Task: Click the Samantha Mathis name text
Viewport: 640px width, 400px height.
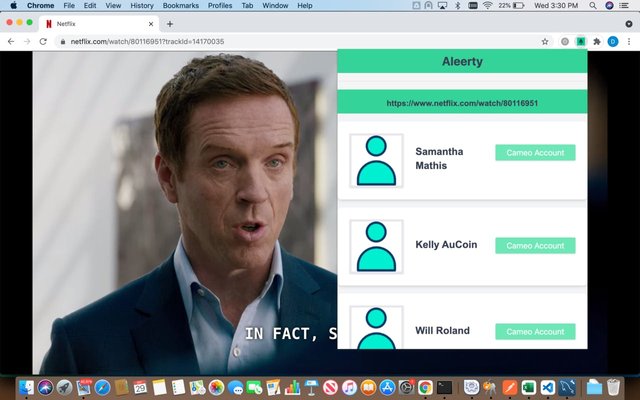Action: click(x=439, y=158)
